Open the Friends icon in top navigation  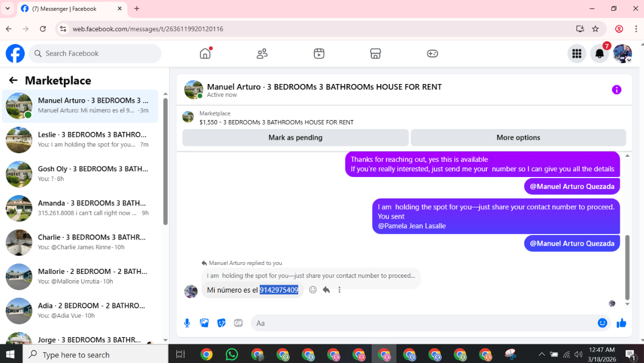click(262, 54)
